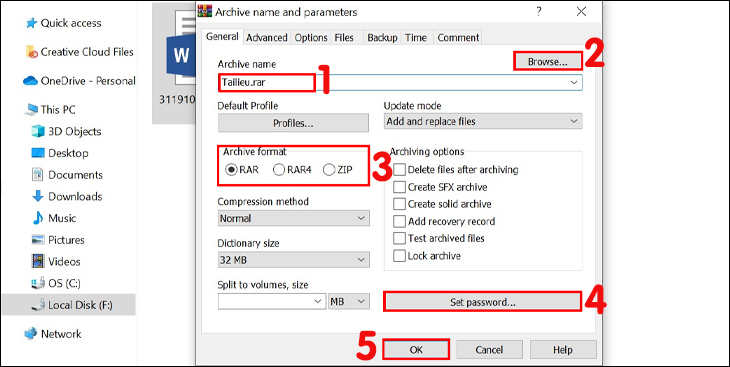Open Videos label in sidebar
730x367 pixels.
[64, 261]
